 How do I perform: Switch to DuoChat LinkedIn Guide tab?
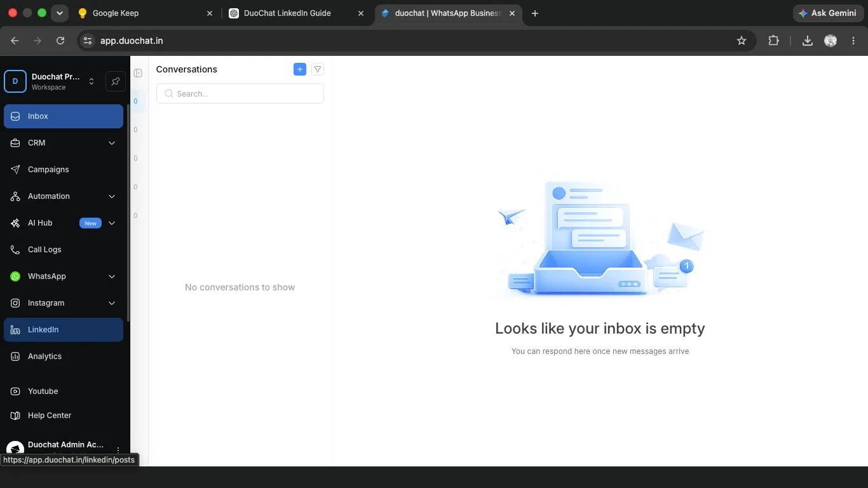pos(296,13)
